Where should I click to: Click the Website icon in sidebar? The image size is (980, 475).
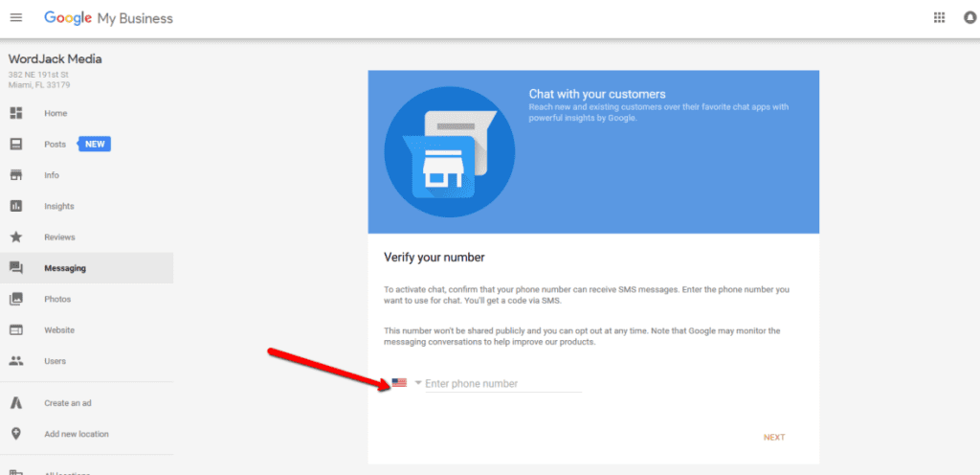[16, 330]
